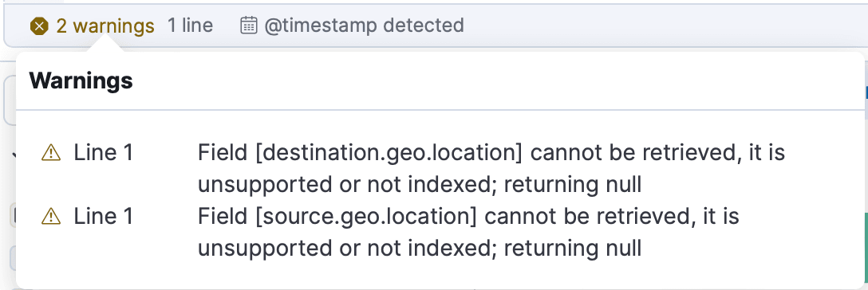This screenshot has height=290, width=868.
Task: Select Line 1 of the destination warning
Action: click(x=104, y=152)
